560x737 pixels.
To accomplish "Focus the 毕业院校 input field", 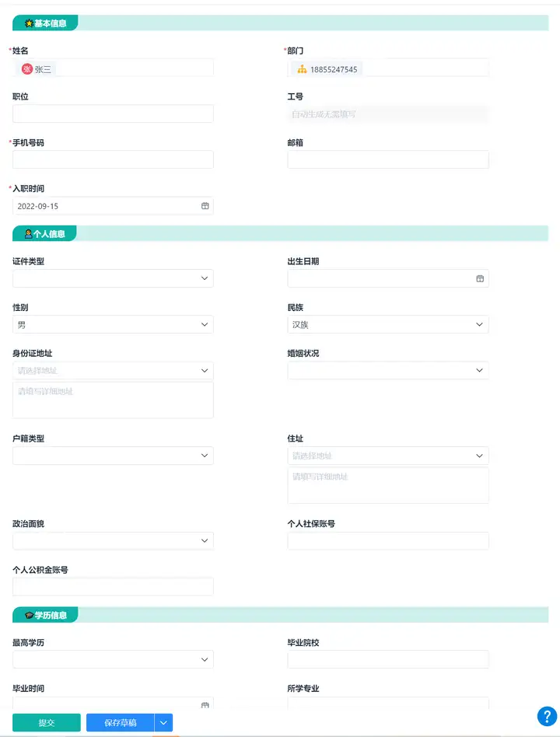I will point(388,659).
